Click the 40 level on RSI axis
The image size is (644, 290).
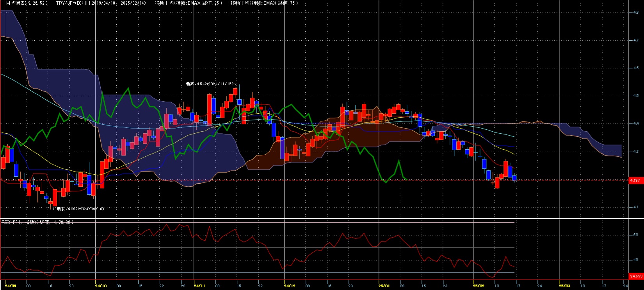click(x=636, y=260)
